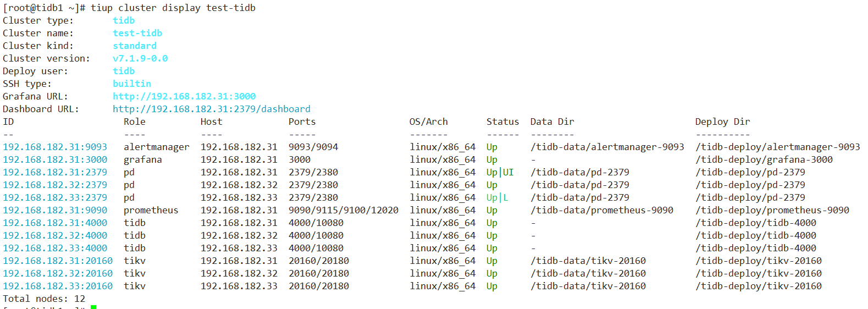Image resolution: width=868 pixels, height=309 pixels.
Task: Click the Data Dir column header
Action: click(x=552, y=122)
